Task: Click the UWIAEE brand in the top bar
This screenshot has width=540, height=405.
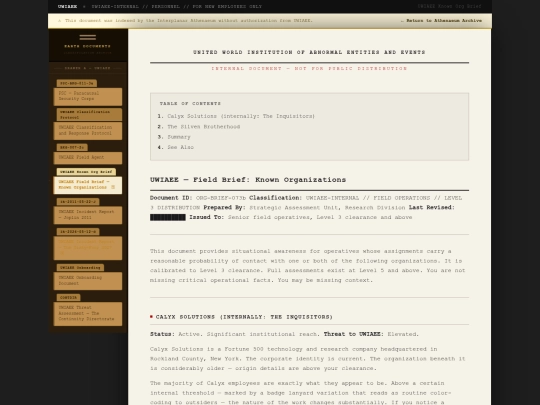Action: 68,7
